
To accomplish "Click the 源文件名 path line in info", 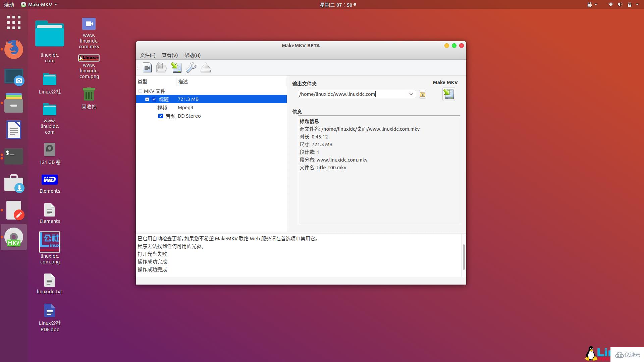I will coord(360,129).
